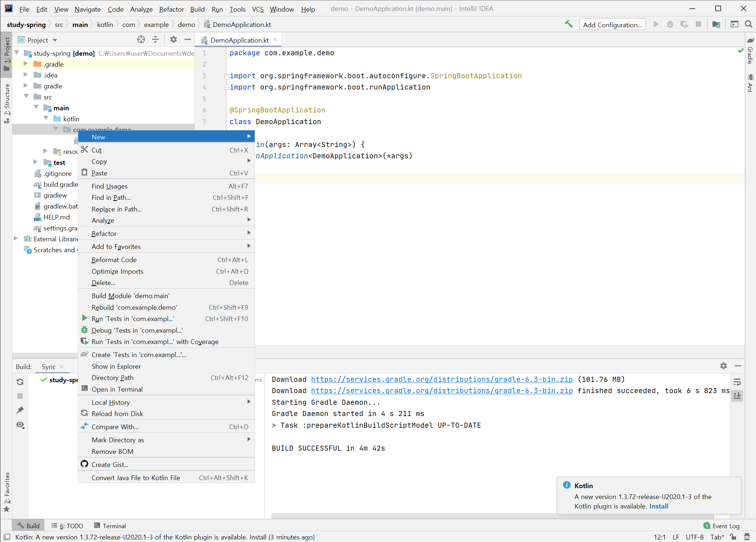Click the reload Gradle sync icon
Image resolution: width=756 pixels, height=542 pixels.
pyautogui.click(x=20, y=381)
